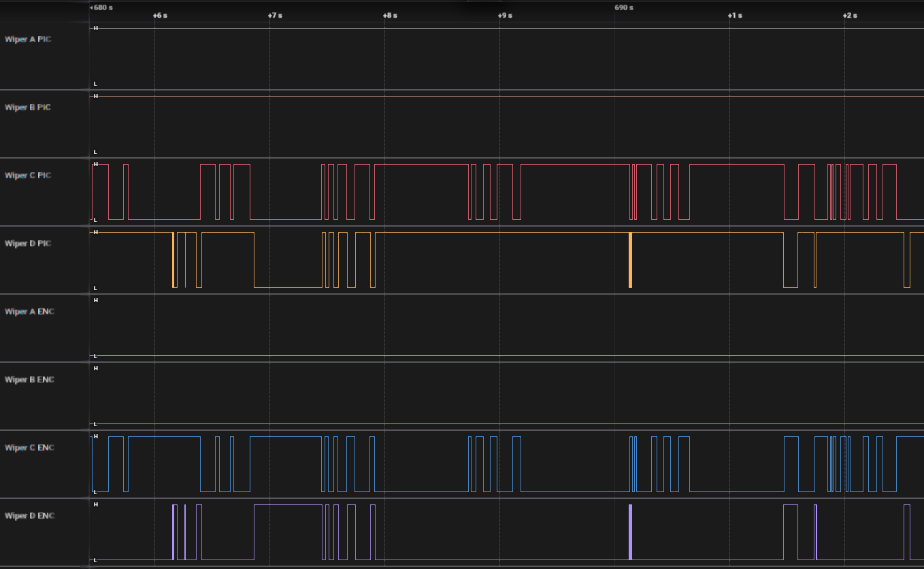Click the Wiper C PIC channel name
The height and width of the screenshot is (569, 924).
coord(28,176)
